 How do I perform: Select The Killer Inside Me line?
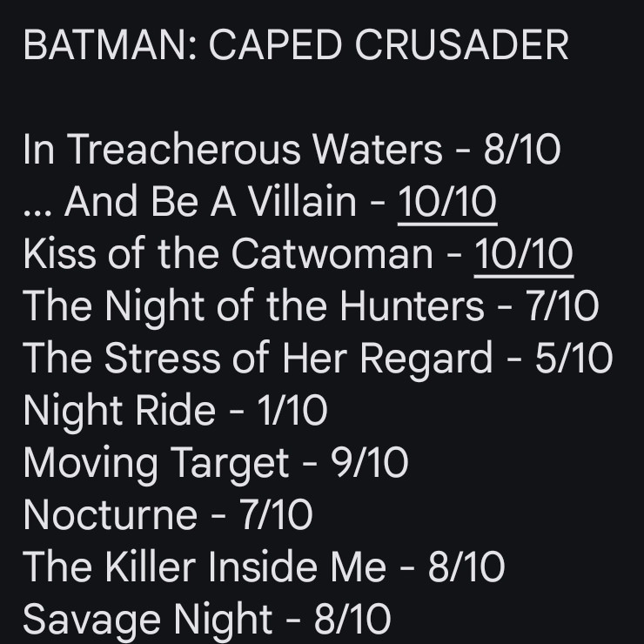(264, 567)
